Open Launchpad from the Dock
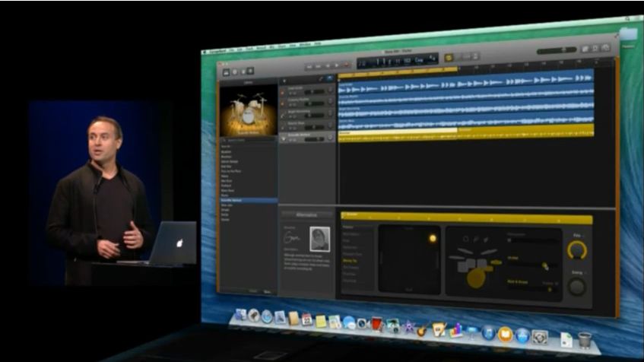The height and width of the screenshot is (362, 644). pos(254,316)
